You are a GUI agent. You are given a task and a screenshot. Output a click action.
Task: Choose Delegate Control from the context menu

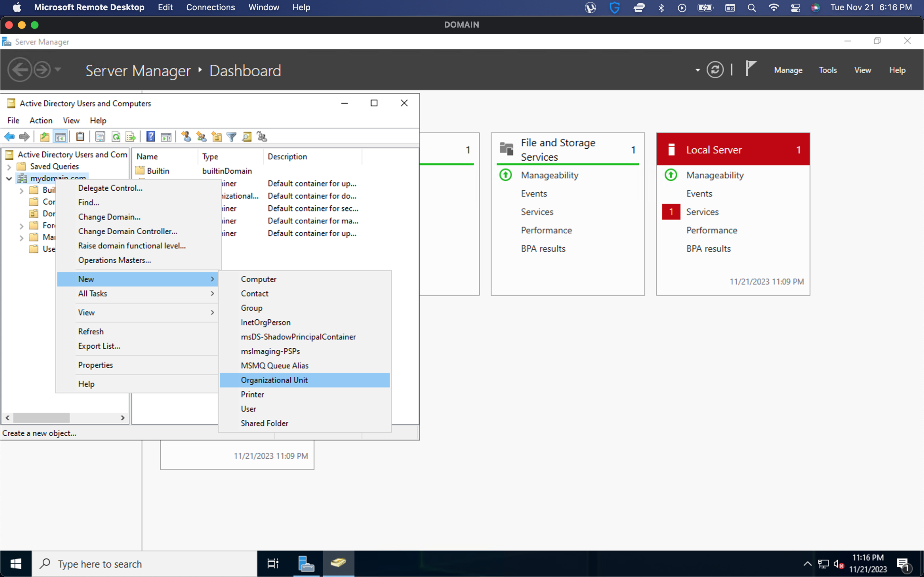coord(110,188)
